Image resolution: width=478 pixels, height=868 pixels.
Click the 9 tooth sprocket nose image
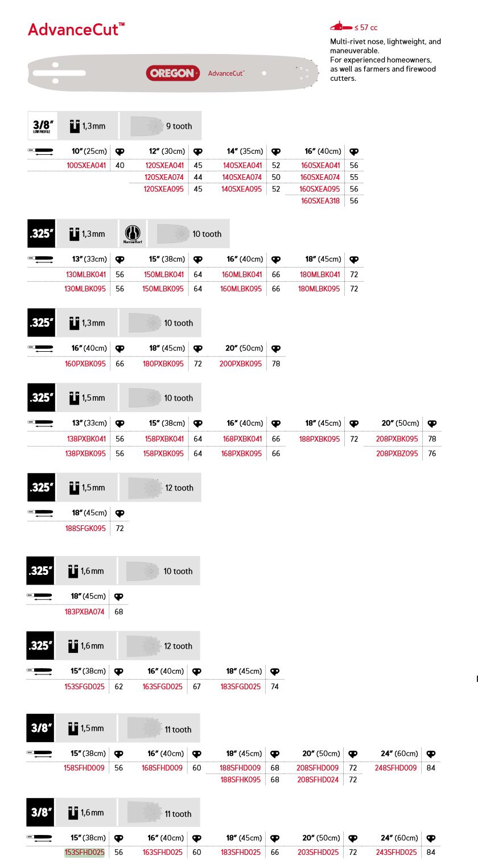point(148,126)
